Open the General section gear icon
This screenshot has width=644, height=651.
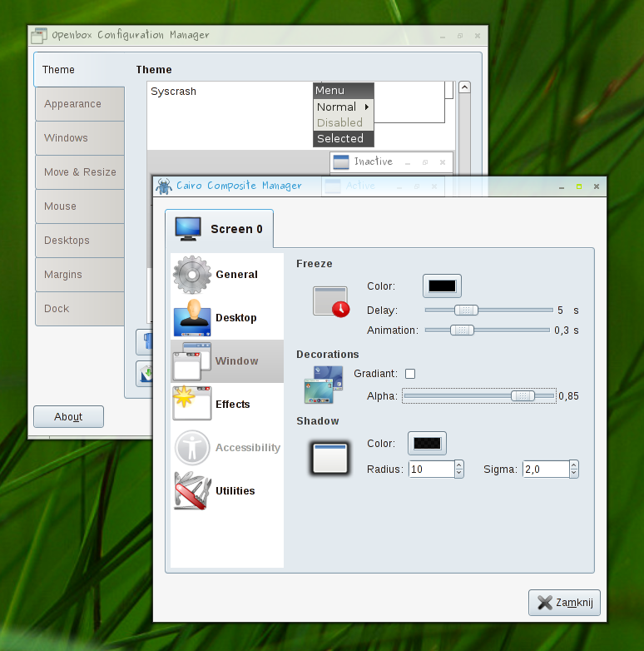191,275
